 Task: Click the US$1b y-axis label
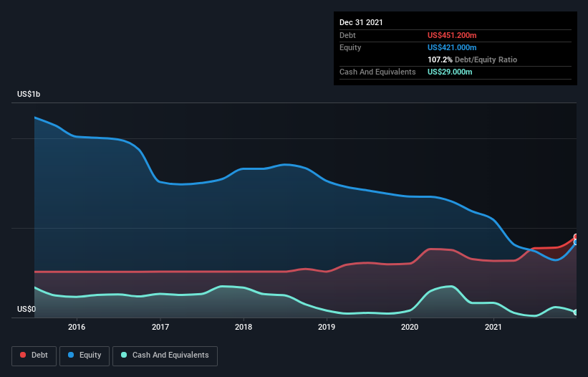pos(29,94)
